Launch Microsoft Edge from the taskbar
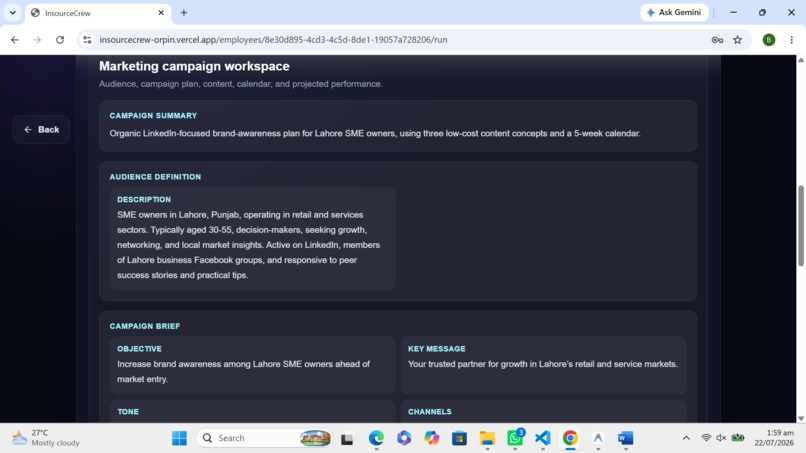This screenshot has width=806, height=453. tap(376, 438)
